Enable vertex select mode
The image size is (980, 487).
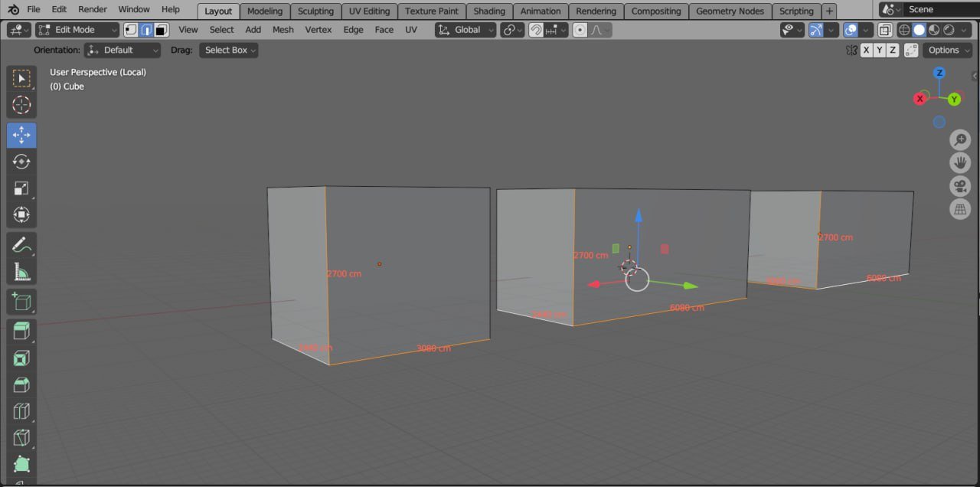click(x=131, y=30)
